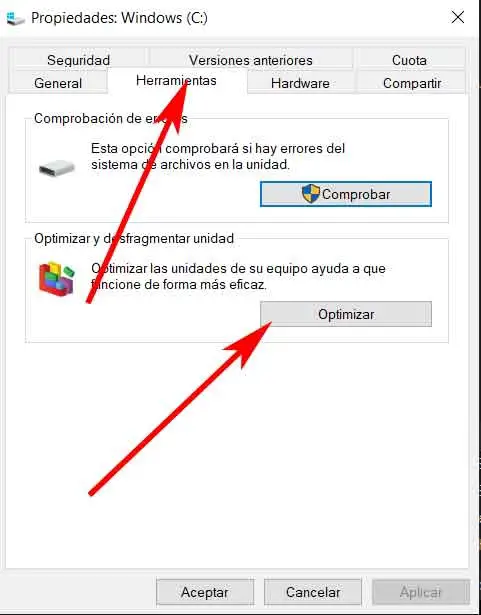Image resolution: width=481 pixels, height=615 pixels.
Task: Click the grayed-out Aplicar button
Action: click(421, 592)
